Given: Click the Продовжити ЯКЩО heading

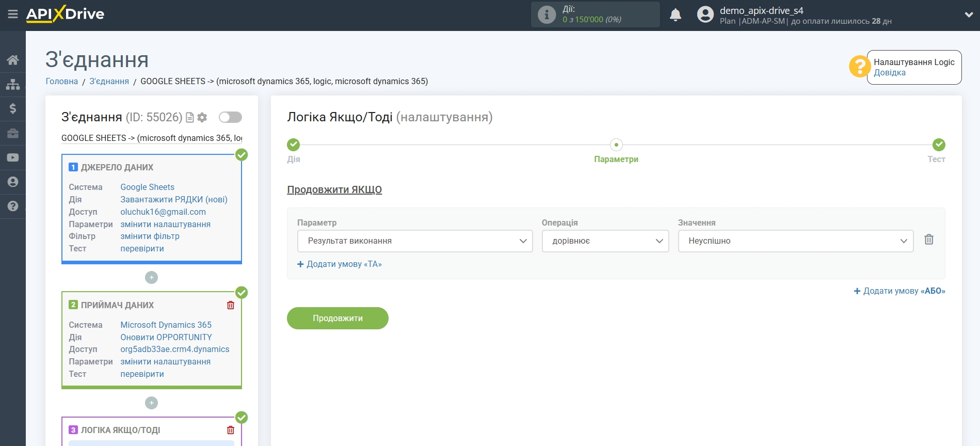Looking at the screenshot, I should click(334, 190).
